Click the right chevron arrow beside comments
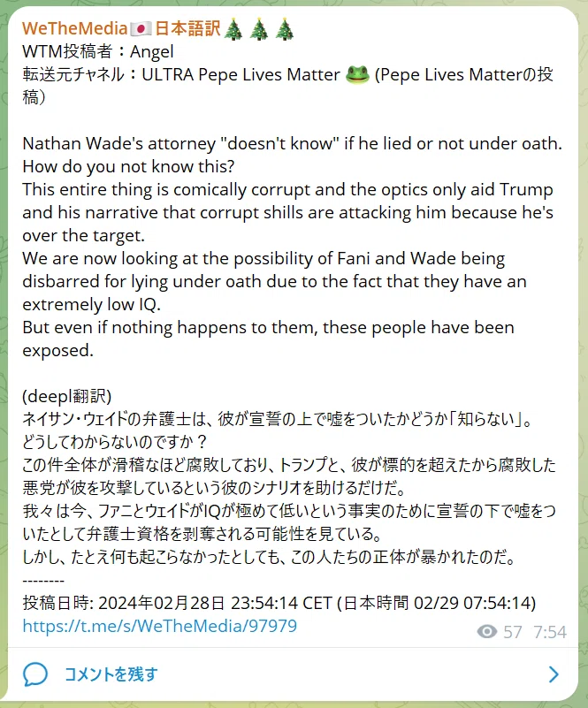 point(554,674)
